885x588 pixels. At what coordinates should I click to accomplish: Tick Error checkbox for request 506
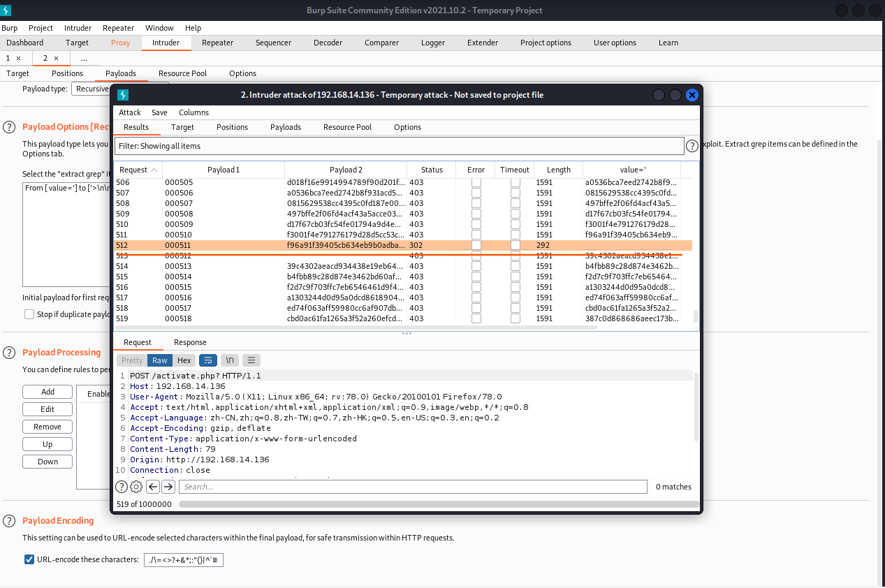point(476,182)
